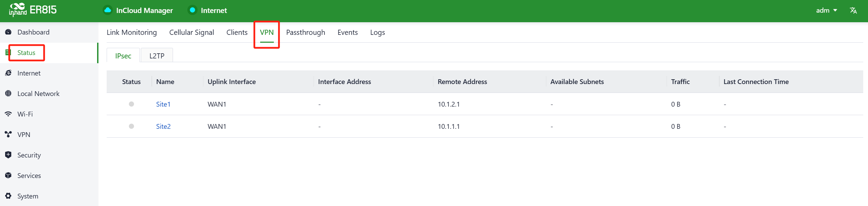Open the Logs tab

click(x=377, y=32)
